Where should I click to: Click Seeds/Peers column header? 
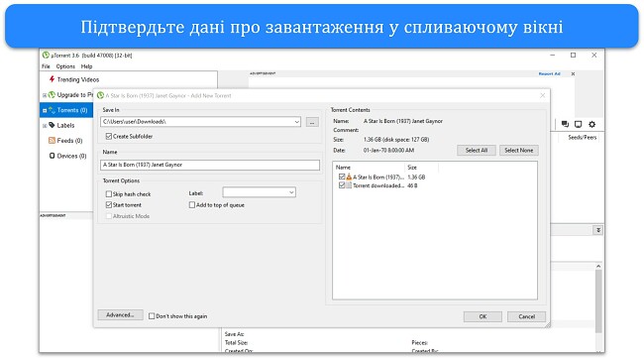pyautogui.click(x=582, y=137)
